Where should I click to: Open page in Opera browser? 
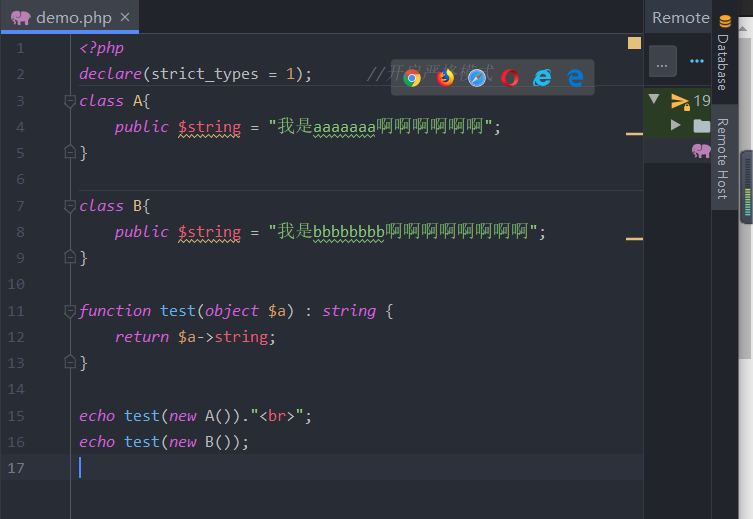tap(510, 78)
